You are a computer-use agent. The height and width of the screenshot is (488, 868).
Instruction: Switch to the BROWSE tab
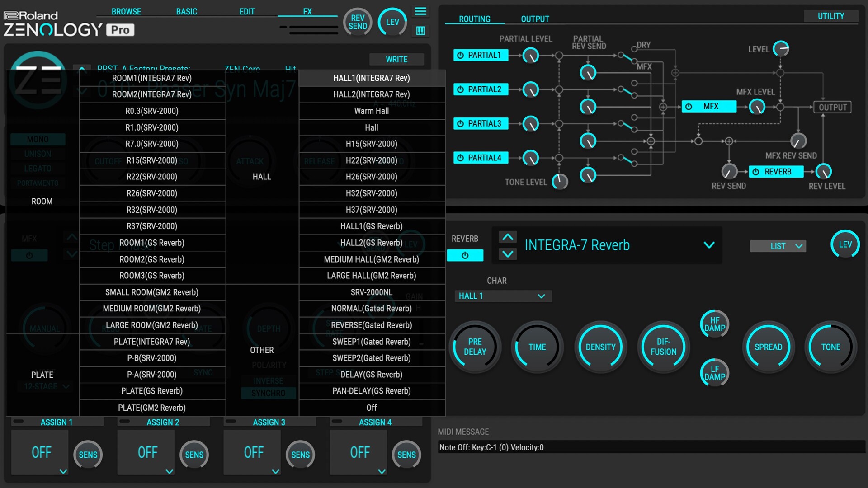(126, 11)
